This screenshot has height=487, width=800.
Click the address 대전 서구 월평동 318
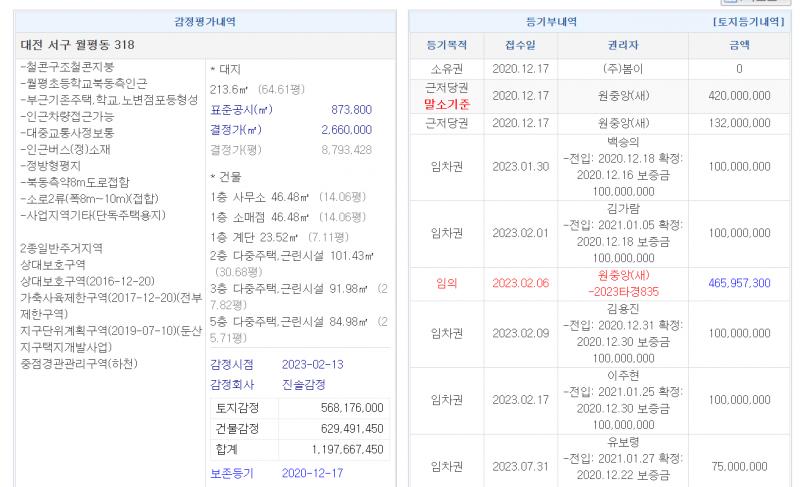pos(77,45)
